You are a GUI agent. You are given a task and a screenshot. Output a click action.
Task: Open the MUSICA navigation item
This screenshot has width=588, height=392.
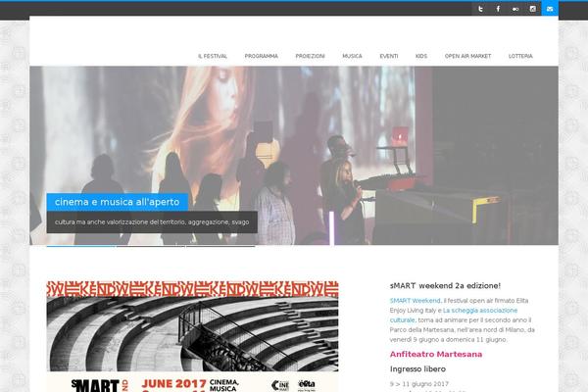[352, 56]
